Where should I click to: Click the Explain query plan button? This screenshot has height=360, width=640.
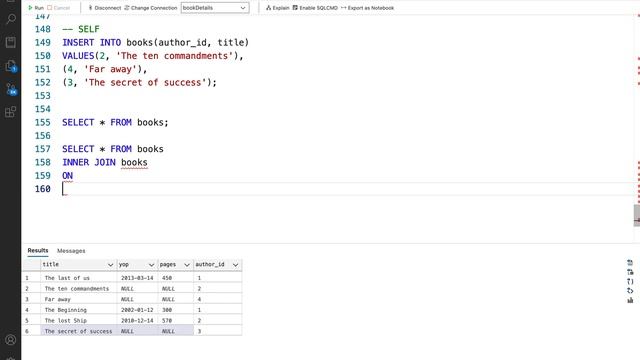point(278,8)
